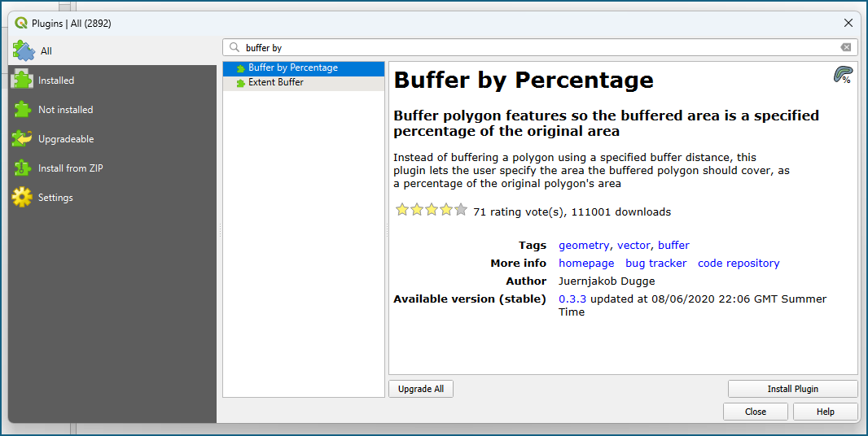Select Buffer by Percentage in results list
The image size is (868, 436).
304,68
